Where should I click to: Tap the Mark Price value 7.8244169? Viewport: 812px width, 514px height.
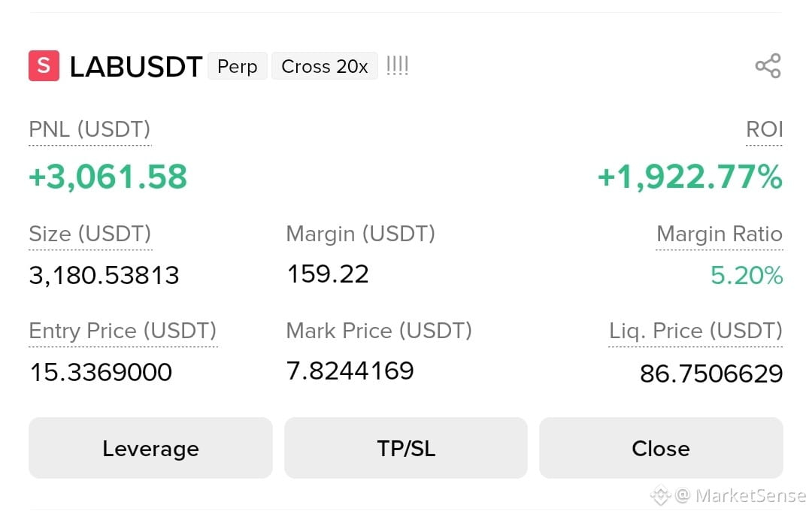[x=350, y=370]
